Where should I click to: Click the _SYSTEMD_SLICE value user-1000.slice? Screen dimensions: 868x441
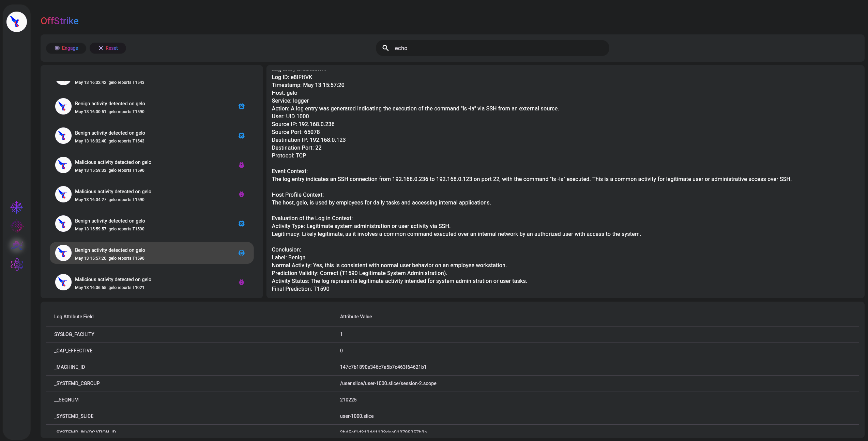point(357,416)
